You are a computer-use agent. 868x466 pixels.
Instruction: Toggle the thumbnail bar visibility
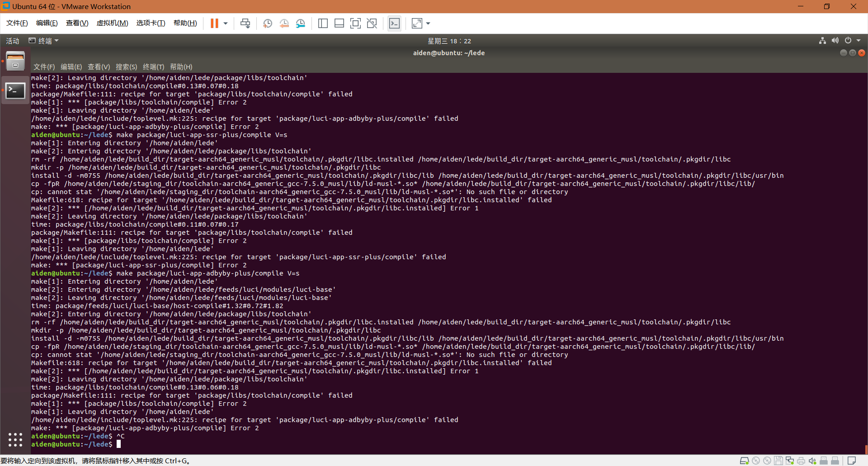tap(339, 23)
